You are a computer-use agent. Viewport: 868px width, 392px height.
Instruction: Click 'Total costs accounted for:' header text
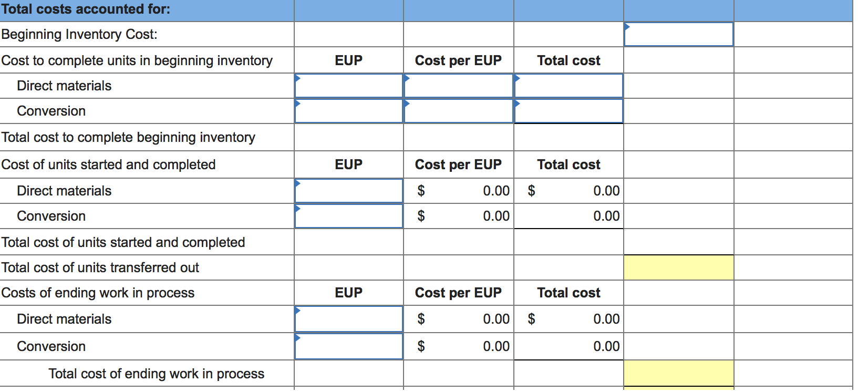tap(86, 9)
